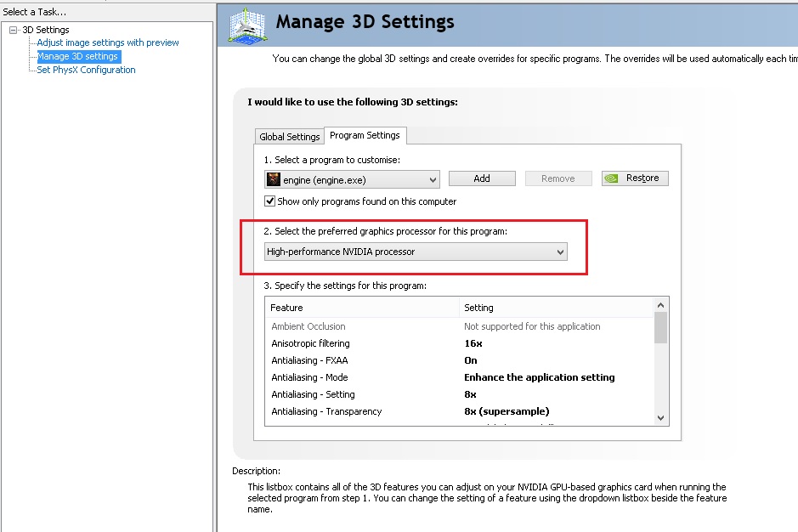
Task: Click Not supported for this application value
Action: point(532,326)
